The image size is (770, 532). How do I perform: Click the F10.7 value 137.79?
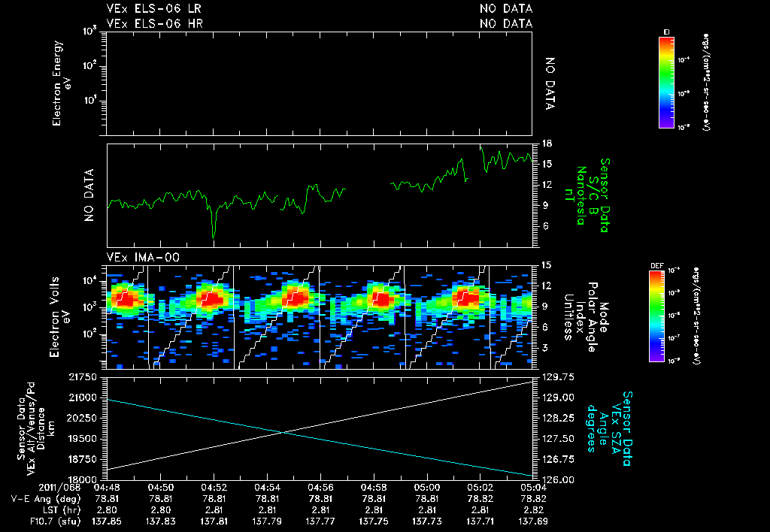(267, 521)
